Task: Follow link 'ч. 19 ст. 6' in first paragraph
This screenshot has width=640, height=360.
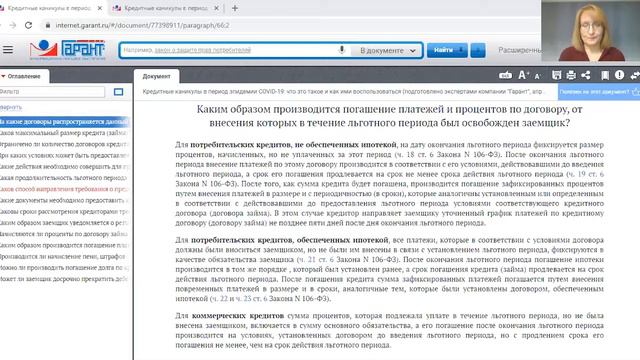Action: click(587, 174)
